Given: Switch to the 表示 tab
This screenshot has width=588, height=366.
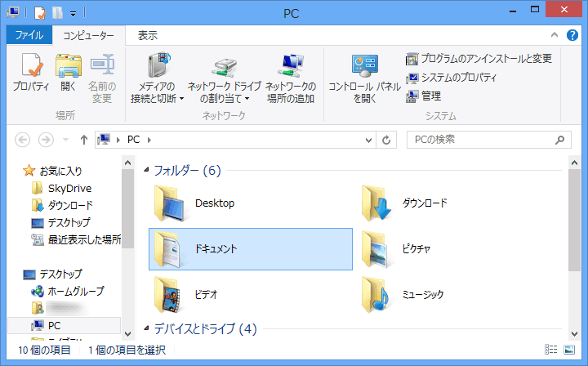Looking at the screenshot, I should click(147, 36).
